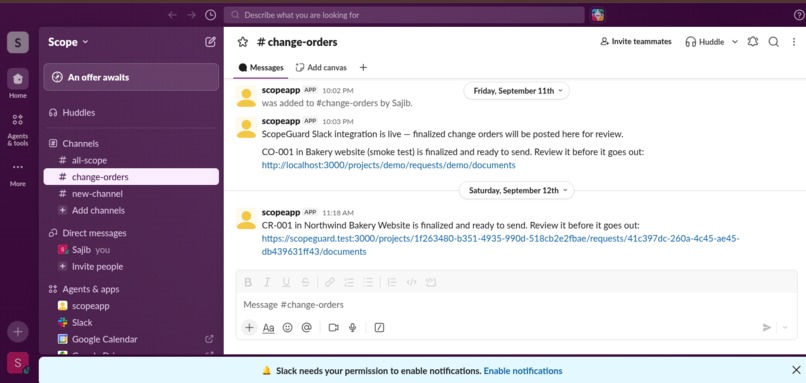Screen dimensions: 806x383
Task: Collapse the Channels section header
Action: pos(80,143)
